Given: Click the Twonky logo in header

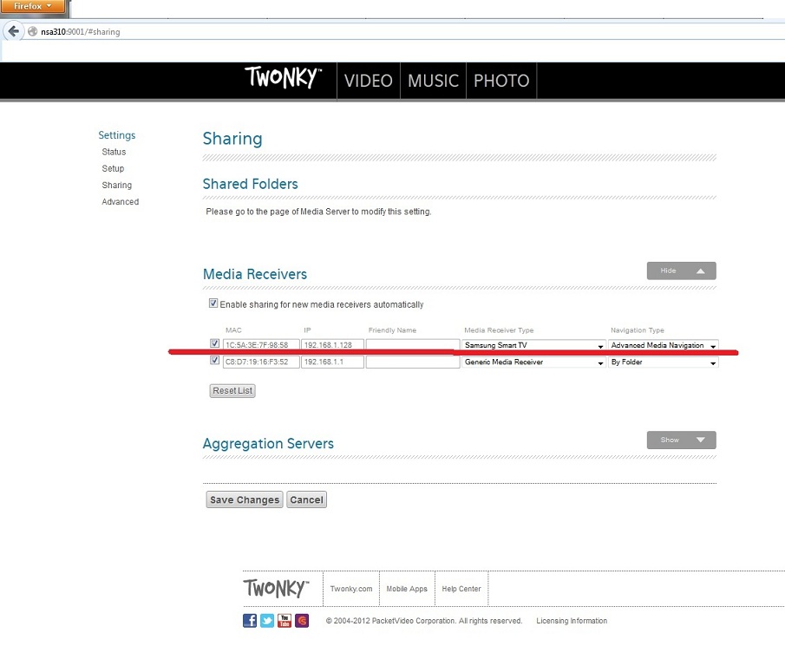Looking at the screenshot, I should tap(284, 80).
